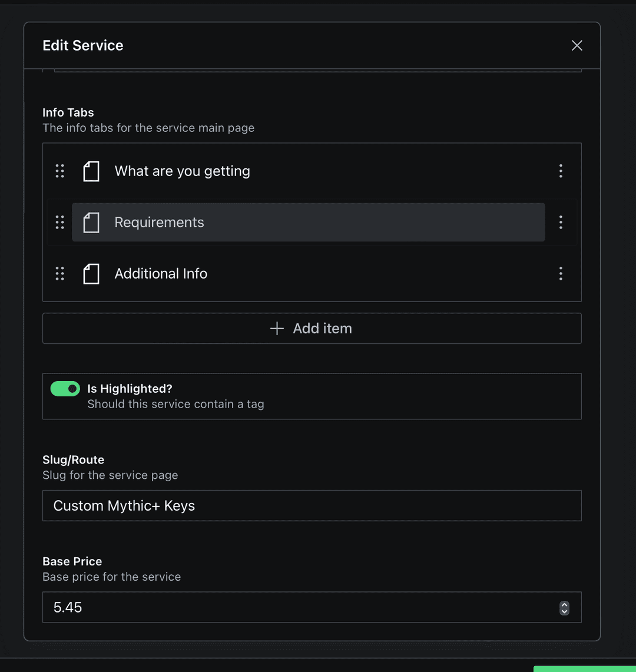Click the Base Price stepper arrows

[x=564, y=608]
